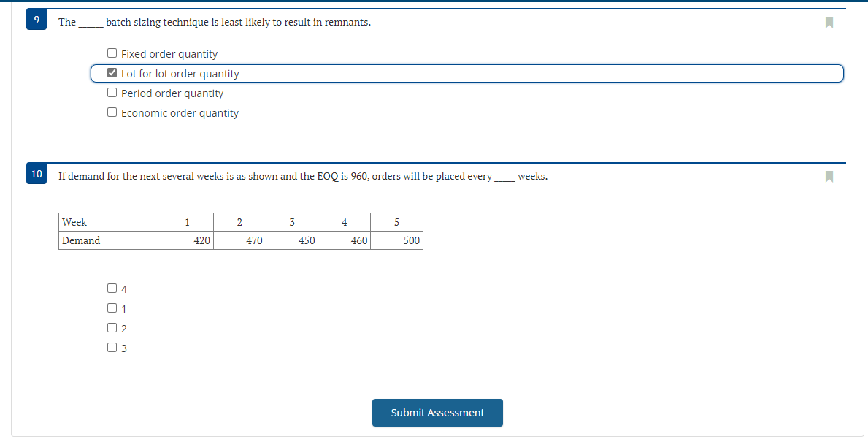The width and height of the screenshot is (868, 439).
Task: Click the question 10 prompt text
Action: 304,176
